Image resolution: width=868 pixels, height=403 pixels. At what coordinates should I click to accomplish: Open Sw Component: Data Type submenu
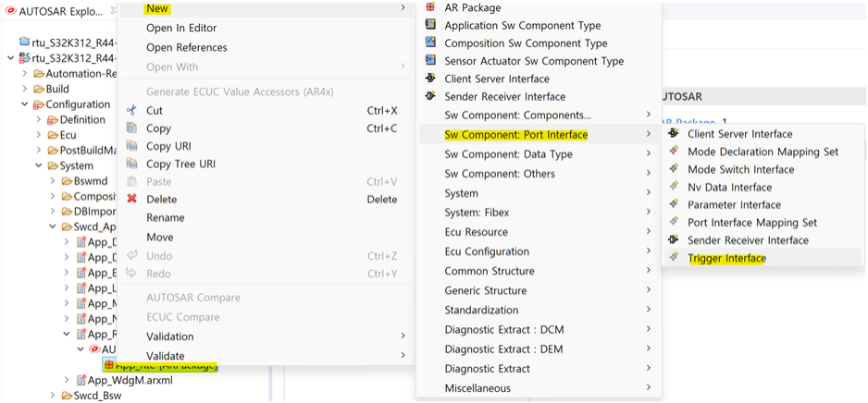click(539, 153)
